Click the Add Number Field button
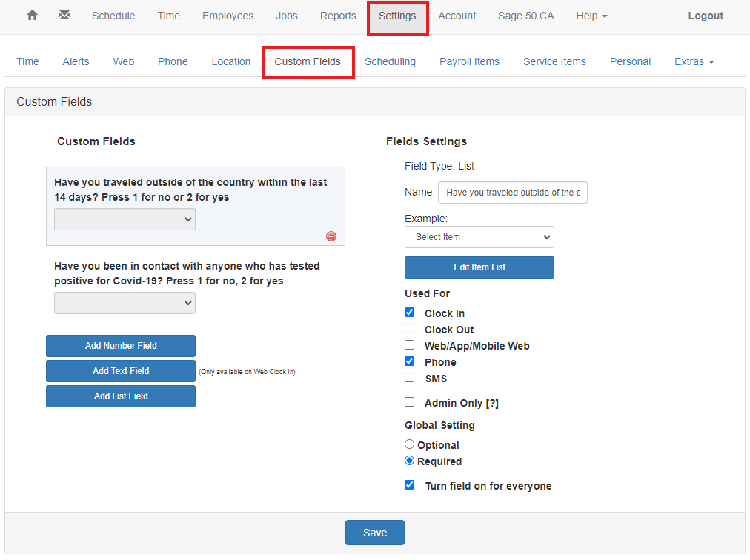This screenshot has height=560, width=750. pyautogui.click(x=121, y=346)
